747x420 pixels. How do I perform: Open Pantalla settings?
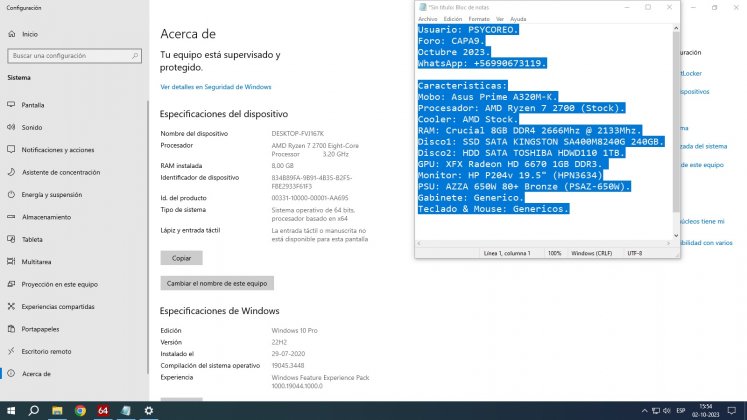(33, 105)
